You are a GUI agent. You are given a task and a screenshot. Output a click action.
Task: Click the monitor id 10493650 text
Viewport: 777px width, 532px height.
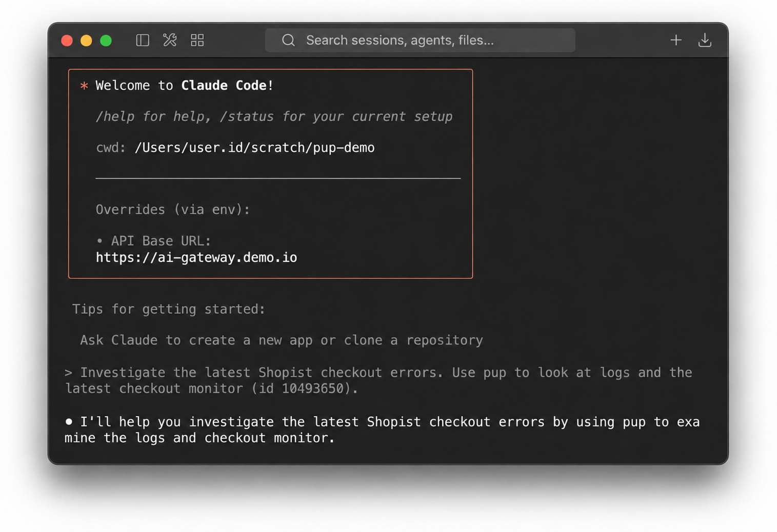[x=305, y=388]
